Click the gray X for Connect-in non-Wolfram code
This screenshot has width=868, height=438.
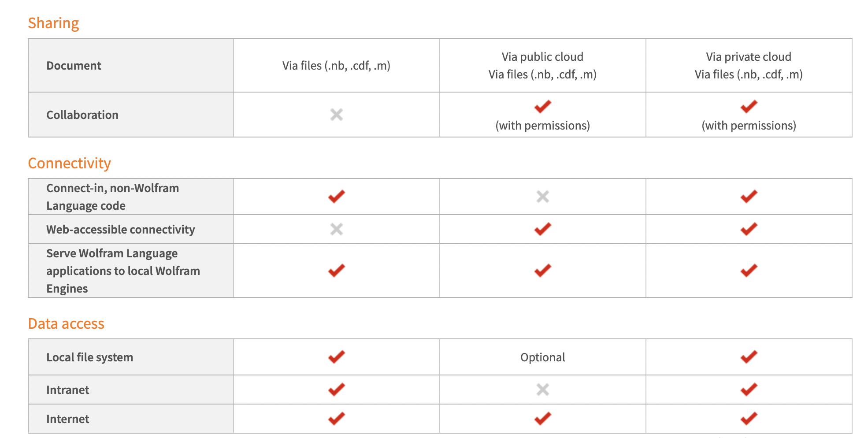point(542,197)
